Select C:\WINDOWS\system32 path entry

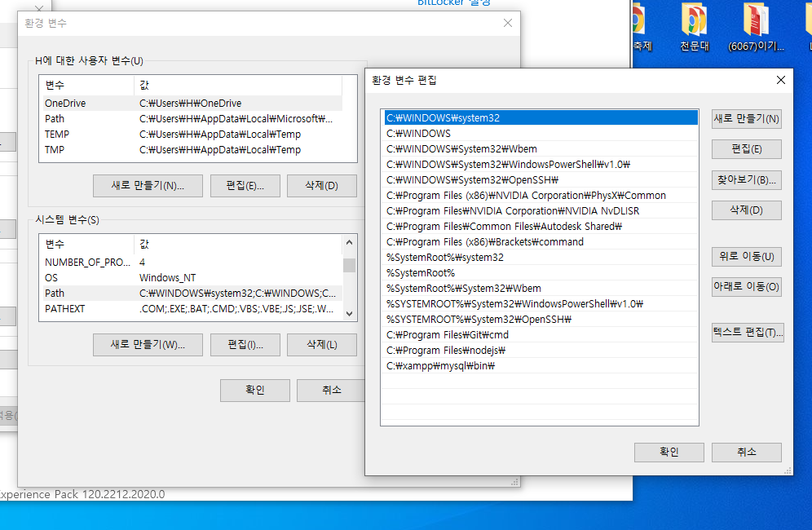(x=541, y=117)
